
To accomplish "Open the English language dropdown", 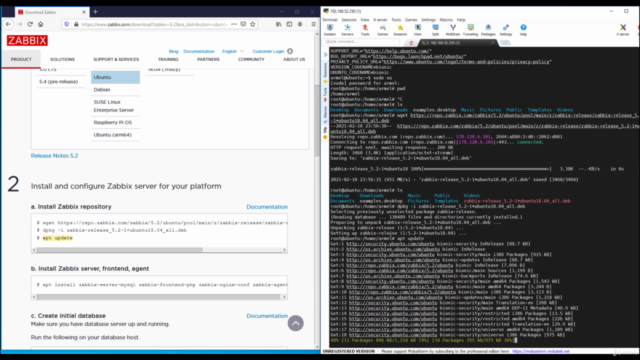I will pyautogui.click(x=233, y=51).
